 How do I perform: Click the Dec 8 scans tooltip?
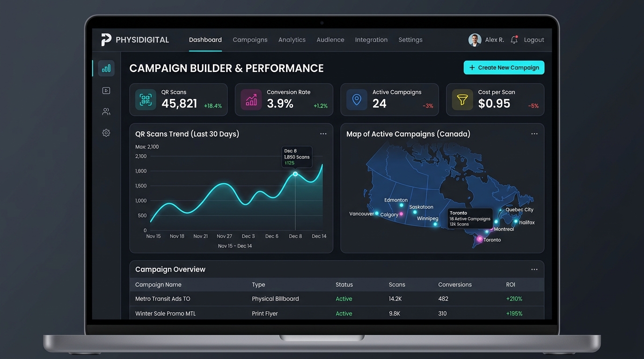click(x=297, y=157)
